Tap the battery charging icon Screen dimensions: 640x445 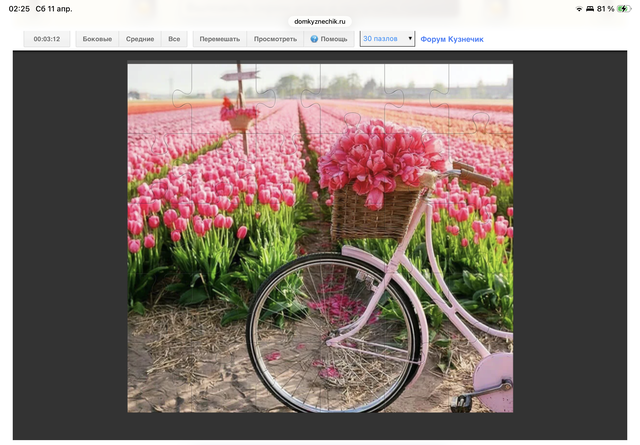(625, 8)
